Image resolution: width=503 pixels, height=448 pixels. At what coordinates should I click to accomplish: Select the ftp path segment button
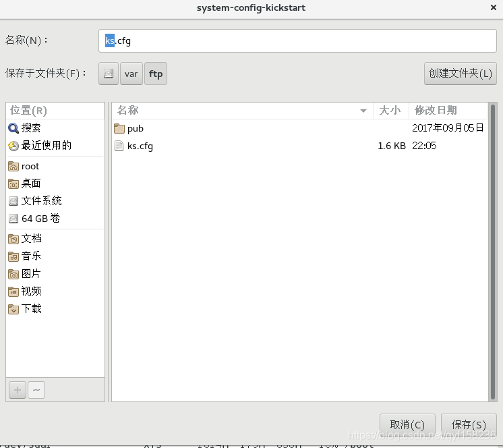[156, 74]
